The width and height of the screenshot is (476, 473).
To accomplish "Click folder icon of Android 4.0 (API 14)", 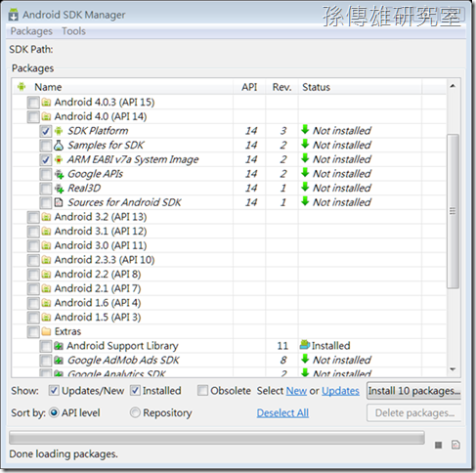I will point(46,117).
